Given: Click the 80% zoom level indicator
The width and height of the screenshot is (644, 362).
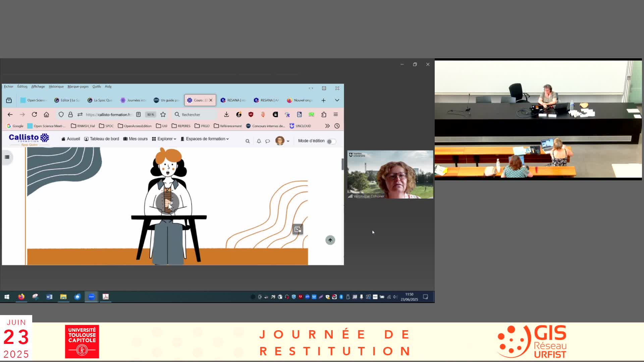Looking at the screenshot, I should tap(151, 115).
